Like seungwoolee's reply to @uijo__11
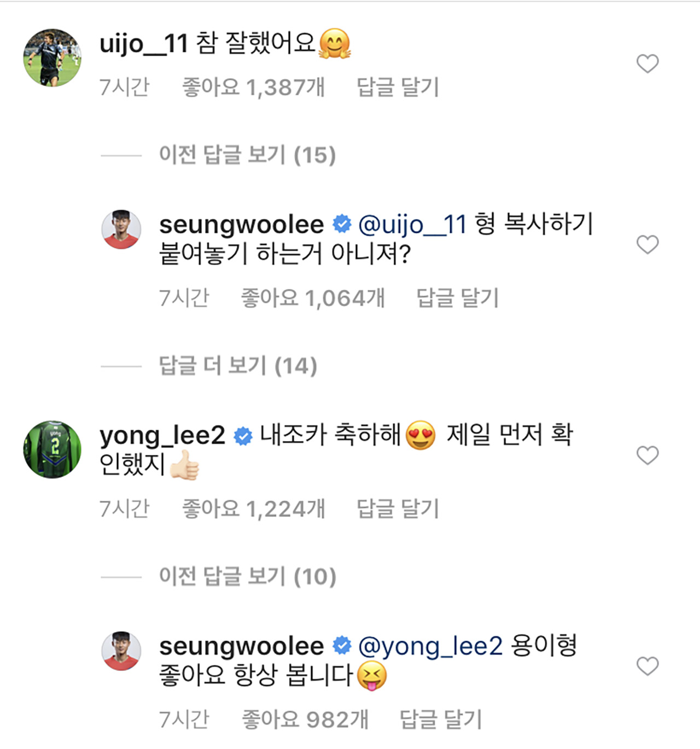This screenshot has width=700, height=749. (x=647, y=244)
